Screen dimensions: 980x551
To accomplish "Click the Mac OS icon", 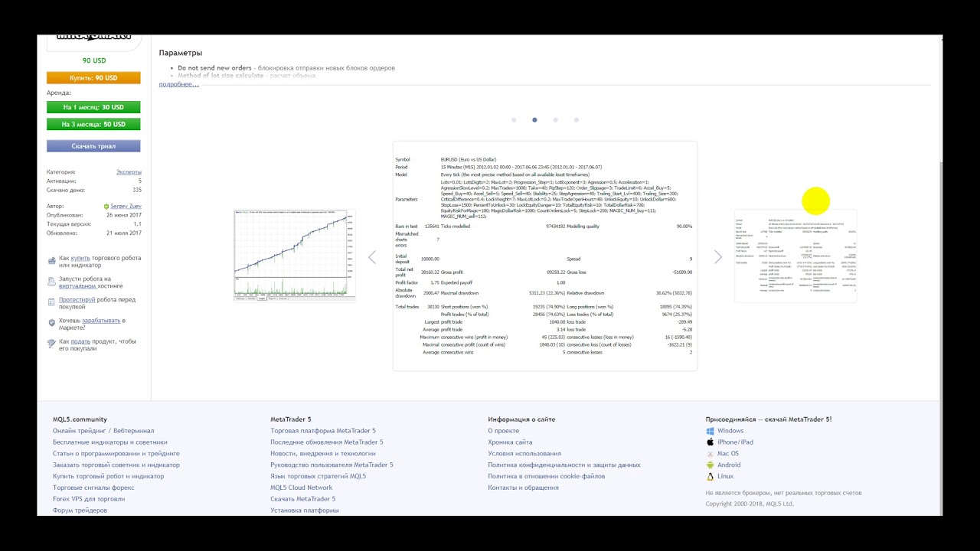I will (710, 454).
